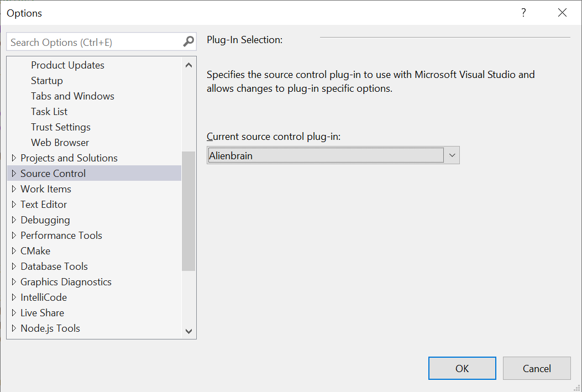Go to Trust Settings page
Image resolution: width=582 pixels, height=392 pixels.
point(61,127)
